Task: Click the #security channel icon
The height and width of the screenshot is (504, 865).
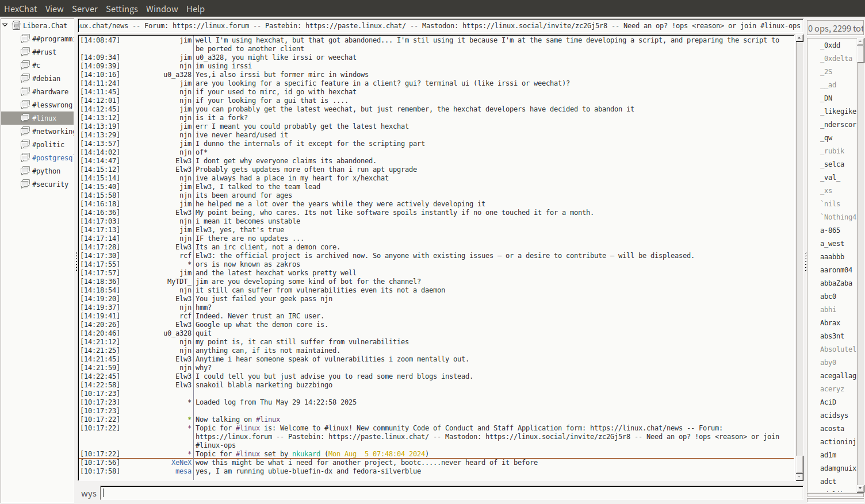Action: (x=25, y=184)
